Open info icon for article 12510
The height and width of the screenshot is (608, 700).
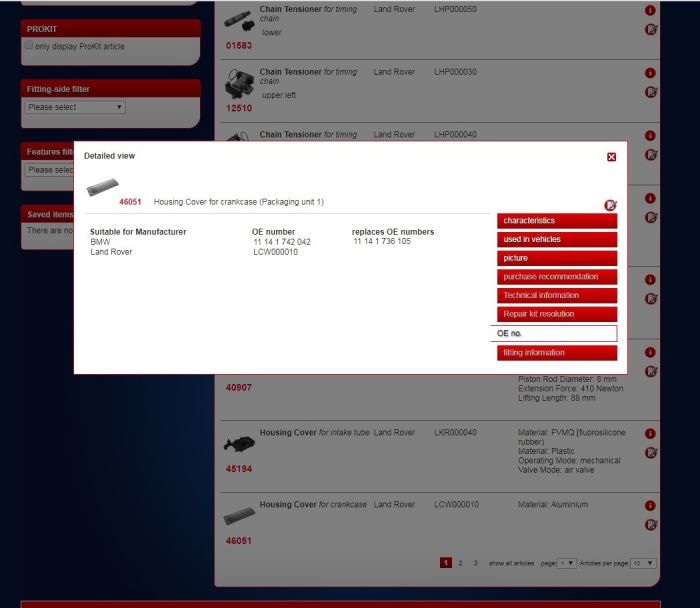tap(650, 73)
